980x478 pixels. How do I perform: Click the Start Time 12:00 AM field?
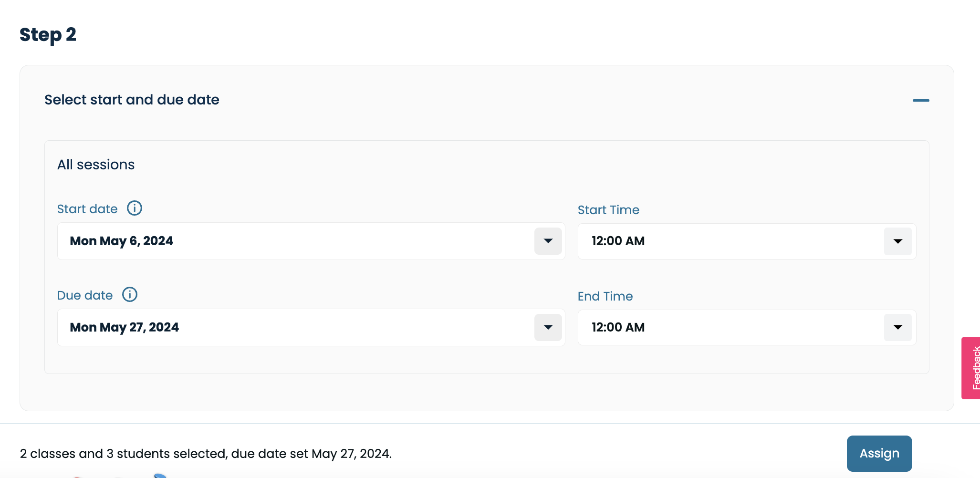[747, 241]
